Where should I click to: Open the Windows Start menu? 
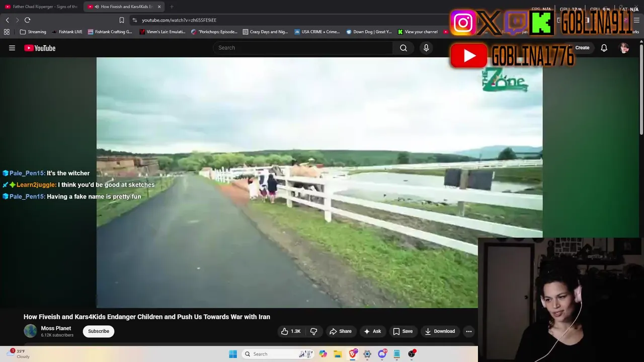(233, 354)
